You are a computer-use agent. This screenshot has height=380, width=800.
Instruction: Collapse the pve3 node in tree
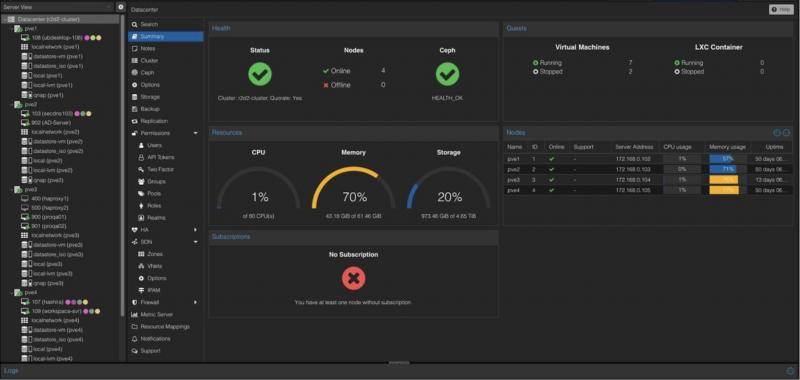pos(12,189)
